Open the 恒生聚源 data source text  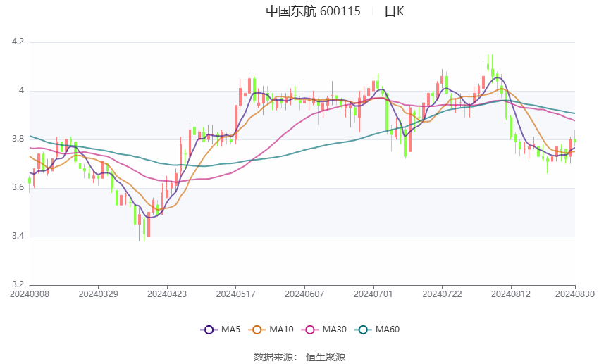(x=326, y=357)
